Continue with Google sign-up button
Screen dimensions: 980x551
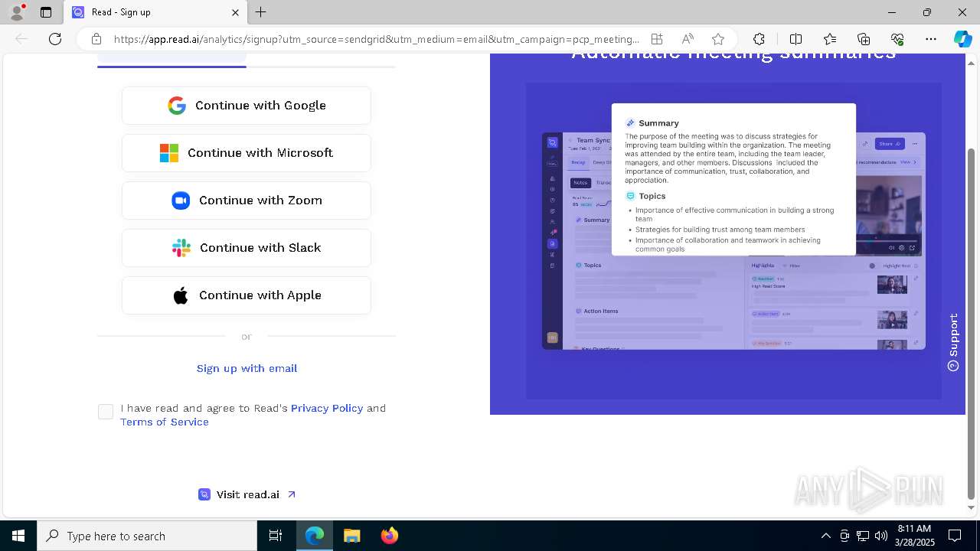point(247,106)
